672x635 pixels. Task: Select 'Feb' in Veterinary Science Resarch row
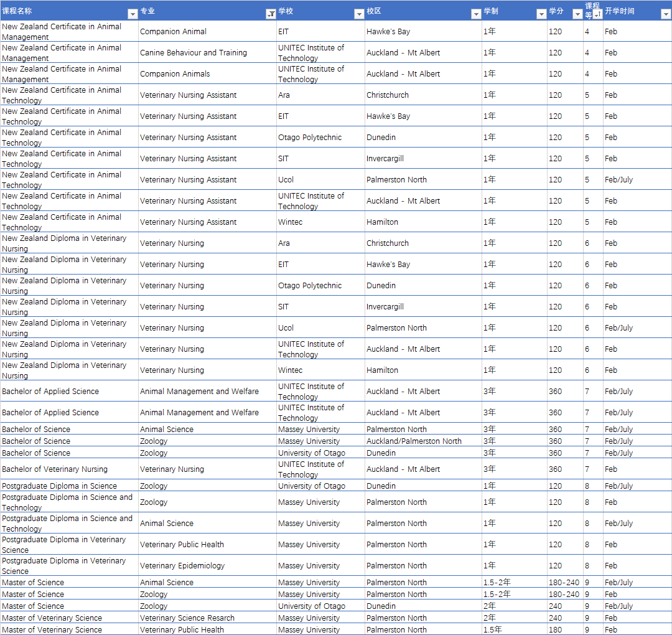tap(637, 618)
